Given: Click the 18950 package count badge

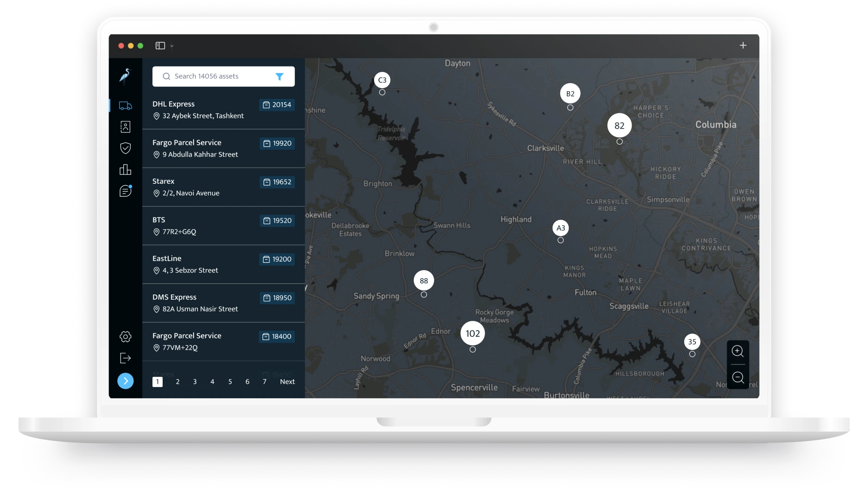Looking at the screenshot, I should [277, 298].
